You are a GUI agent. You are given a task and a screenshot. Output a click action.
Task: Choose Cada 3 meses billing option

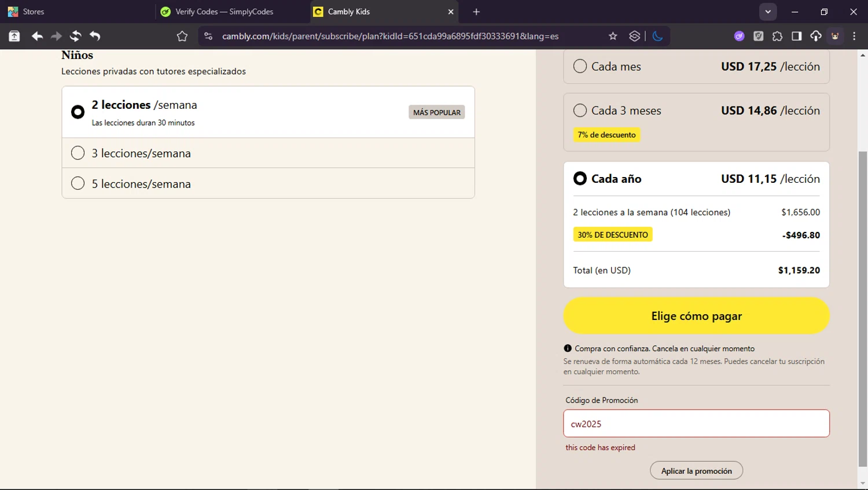point(696,122)
